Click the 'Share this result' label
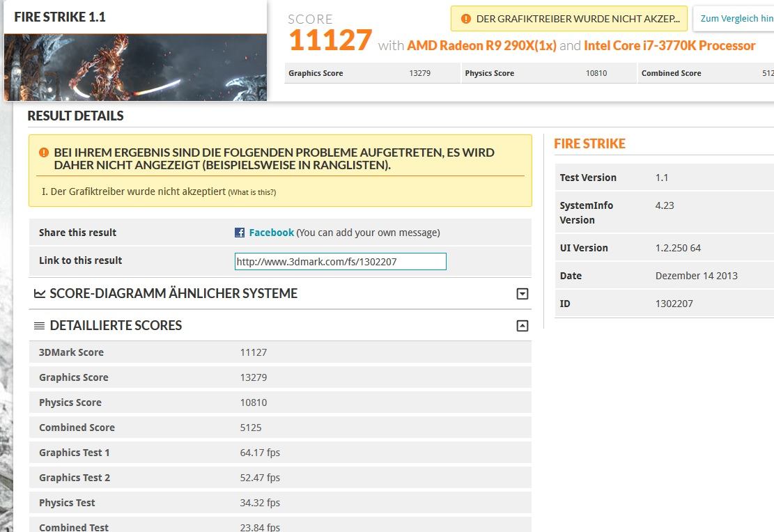This screenshot has height=532, width=774. click(x=77, y=233)
